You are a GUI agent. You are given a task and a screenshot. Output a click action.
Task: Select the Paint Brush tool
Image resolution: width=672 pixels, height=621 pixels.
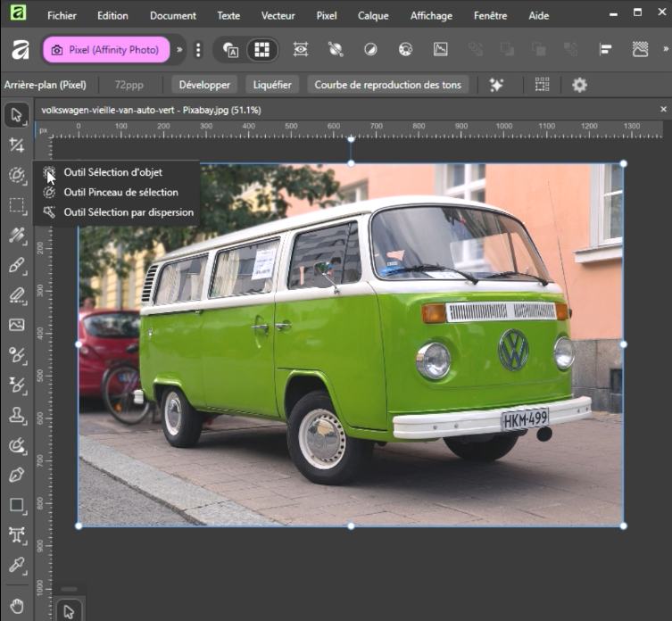tap(16, 266)
